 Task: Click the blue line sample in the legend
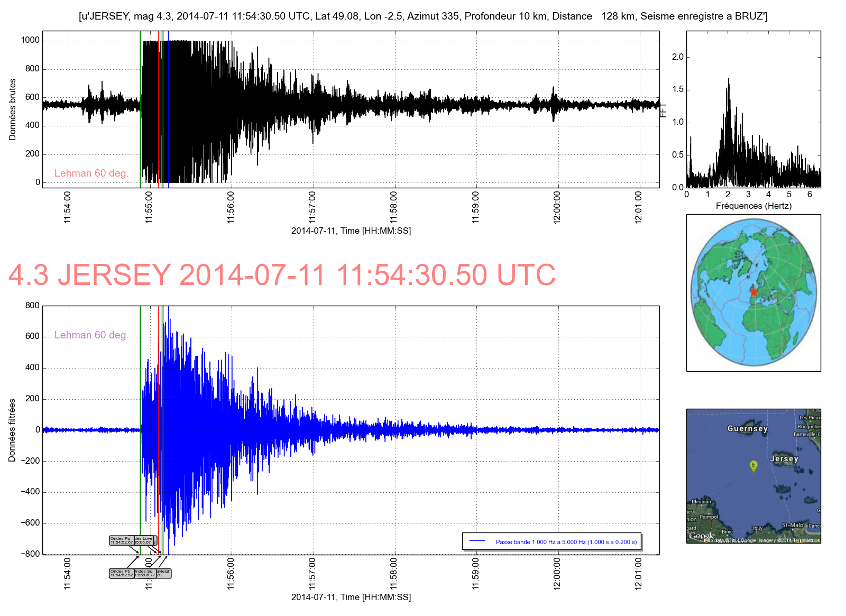tap(477, 541)
